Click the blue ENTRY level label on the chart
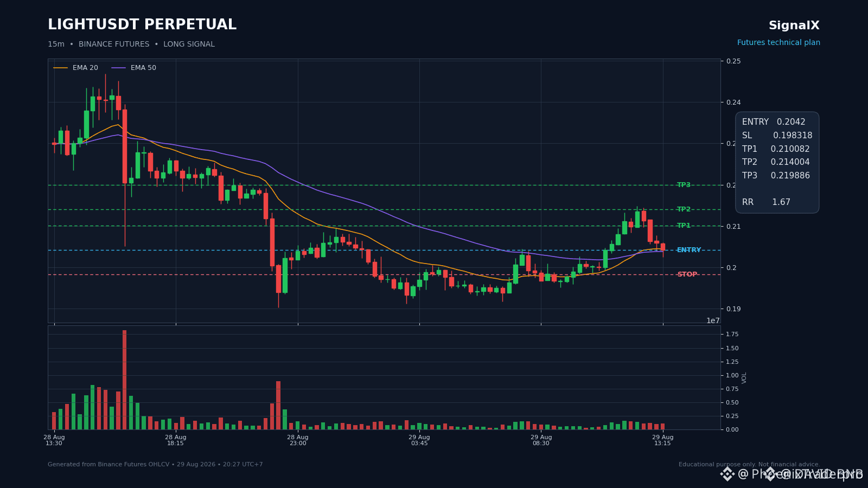868x488 pixels. 689,250
